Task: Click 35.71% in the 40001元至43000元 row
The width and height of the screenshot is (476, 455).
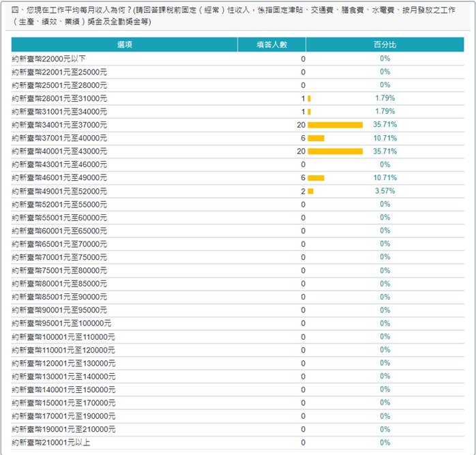Action: click(385, 151)
